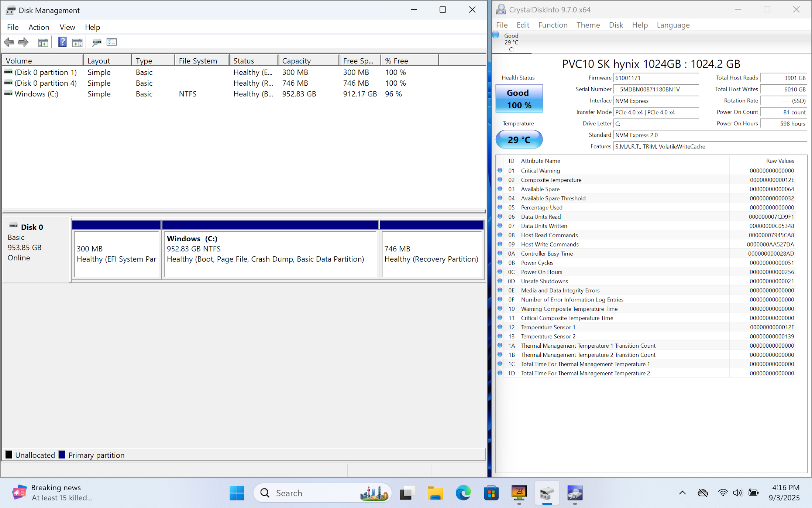Click the Wi-Fi icon in system tray
Viewport: 812px width, 508px height.
coord(723,492)
